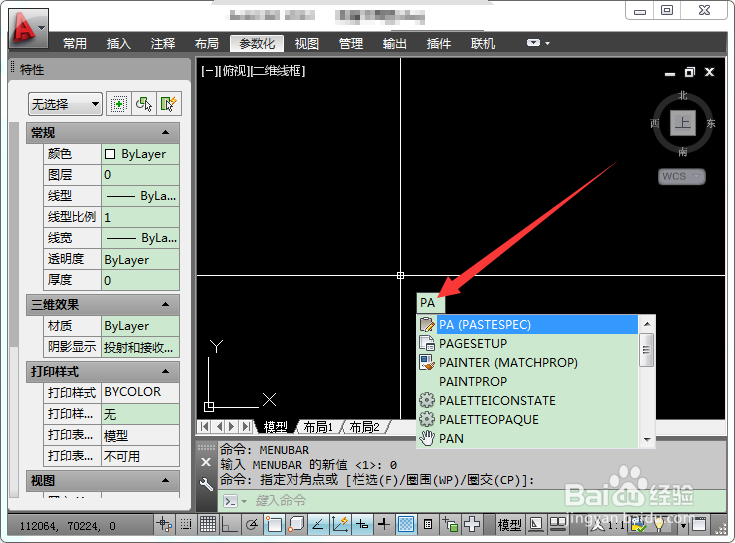
Task: Click the 俯视 view controls label
Action: [234, 71]
